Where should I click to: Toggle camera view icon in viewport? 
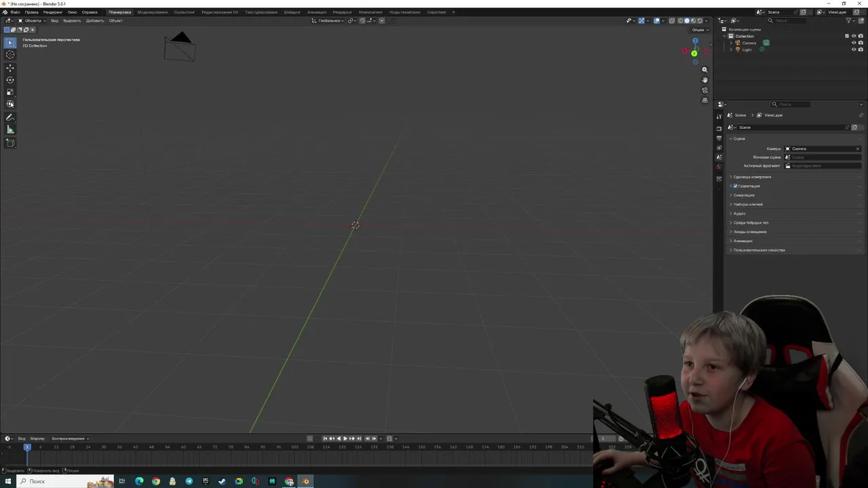pos(705,90)
